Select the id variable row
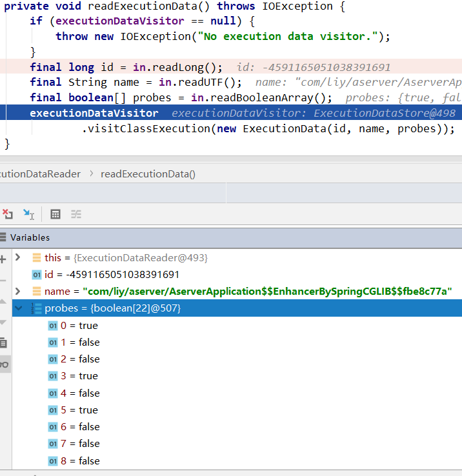 tap(106, 274)
